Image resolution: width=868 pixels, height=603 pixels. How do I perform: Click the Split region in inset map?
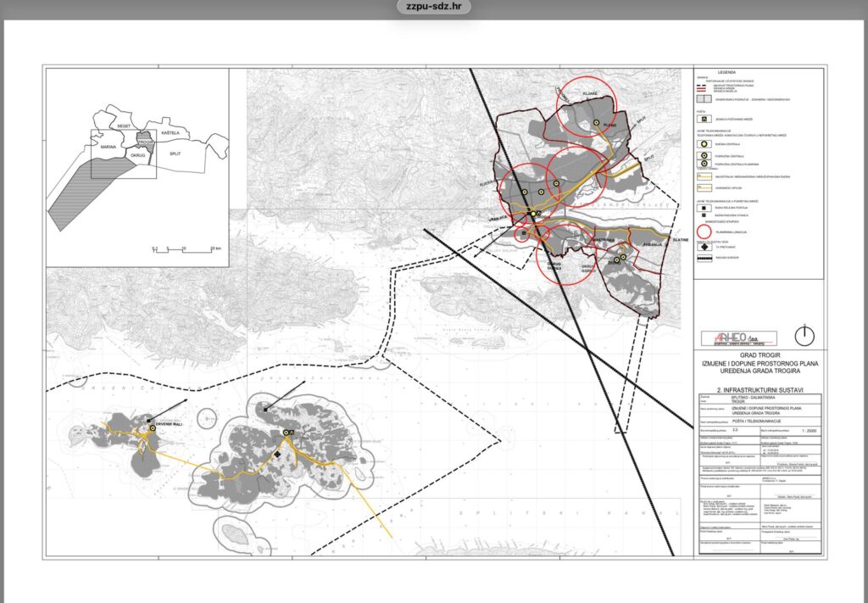pos(175,154)
